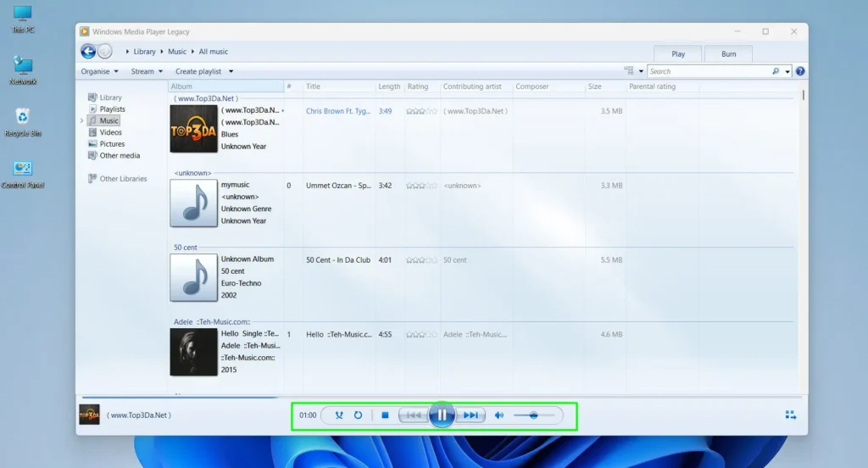Turn on shuffle mode

[339, 415]
